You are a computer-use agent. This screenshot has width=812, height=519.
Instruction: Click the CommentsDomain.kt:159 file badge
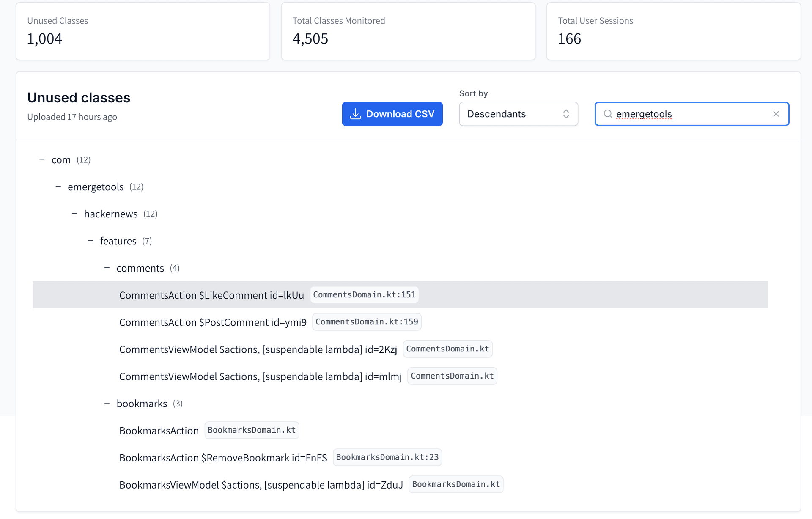click(x=367, y=321)
